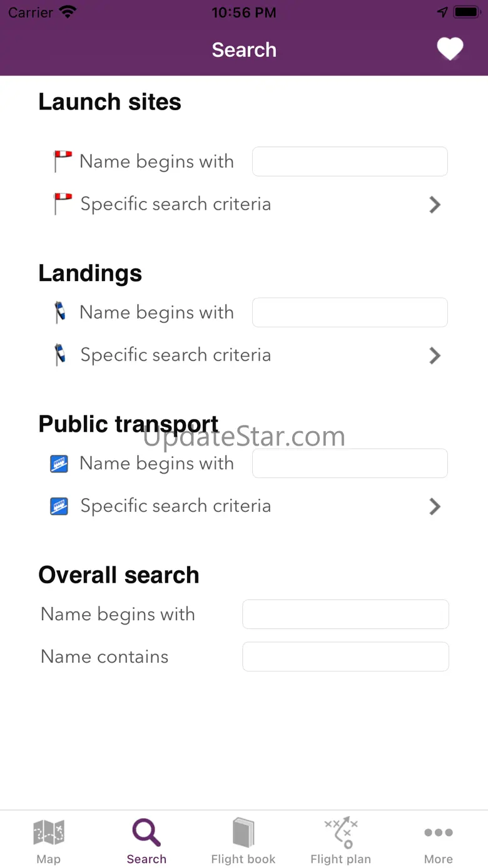Image resolution: width=488 pixels, height=868 pixels.
Task: Focus the Landings name begins with field
Action: click(x=350, y=312)
